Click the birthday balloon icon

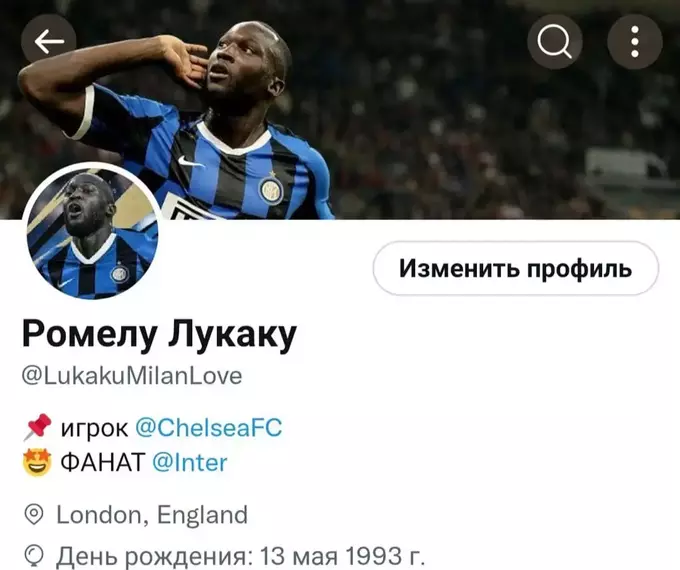point(34,556)
